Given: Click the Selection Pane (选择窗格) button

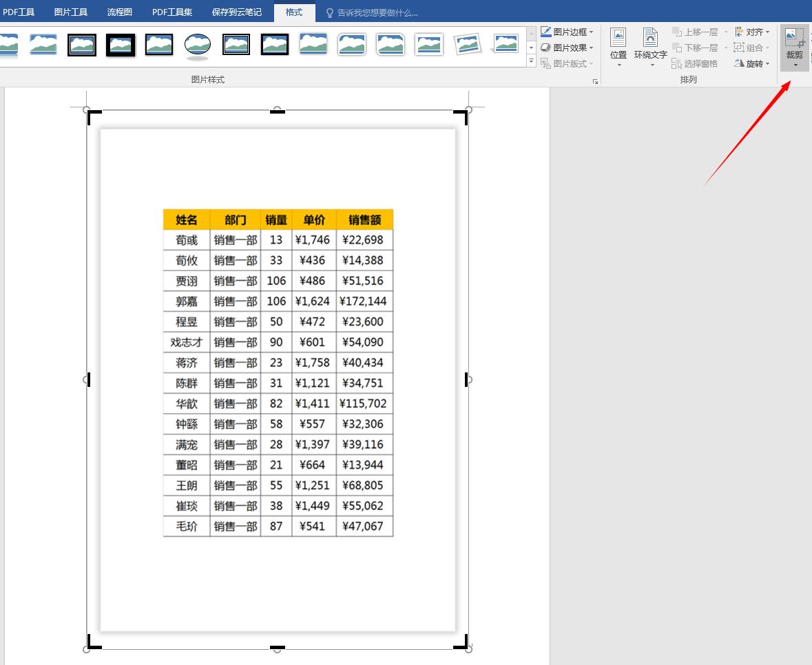Looking at the screenshot, I should pyautogui.click(x=695, y=63).
